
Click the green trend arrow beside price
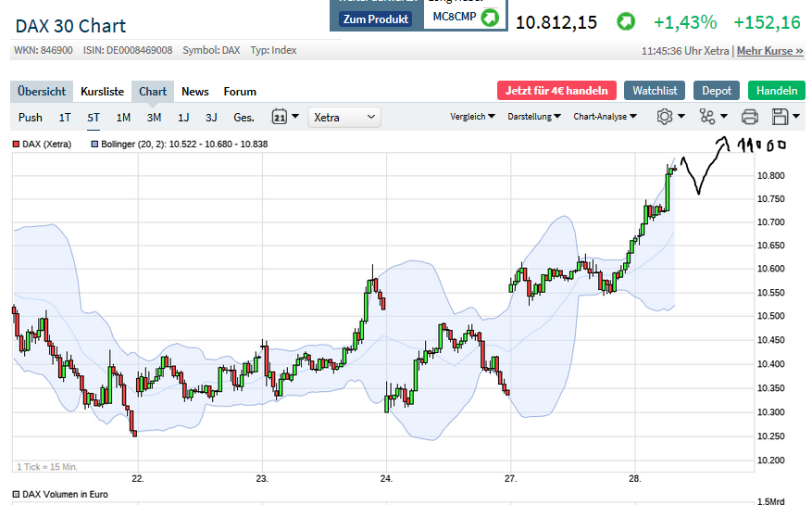point(627,22)
